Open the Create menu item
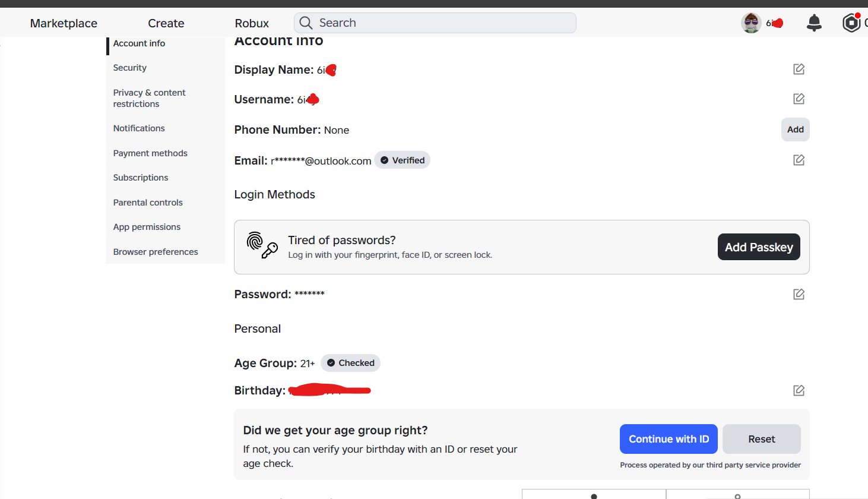Viewport: 868px width, 499px height. tap(166, 23)
